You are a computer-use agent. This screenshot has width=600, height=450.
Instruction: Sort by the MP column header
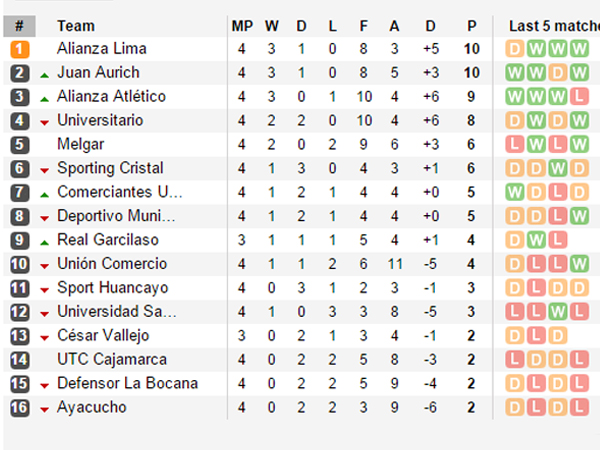pos(242,26)
